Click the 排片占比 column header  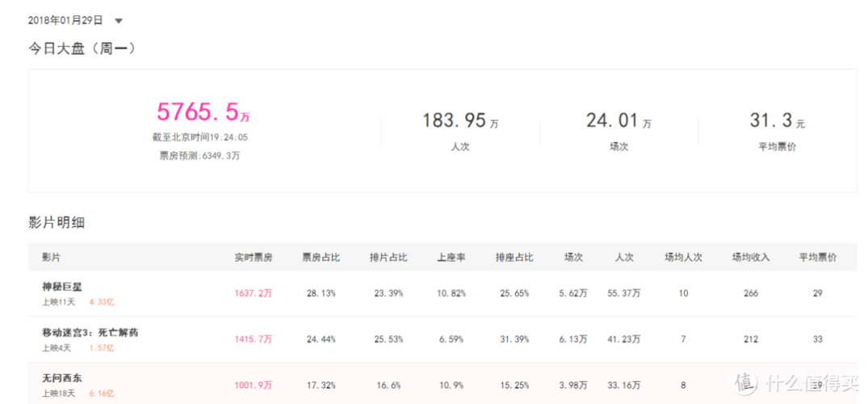point(388,257)
